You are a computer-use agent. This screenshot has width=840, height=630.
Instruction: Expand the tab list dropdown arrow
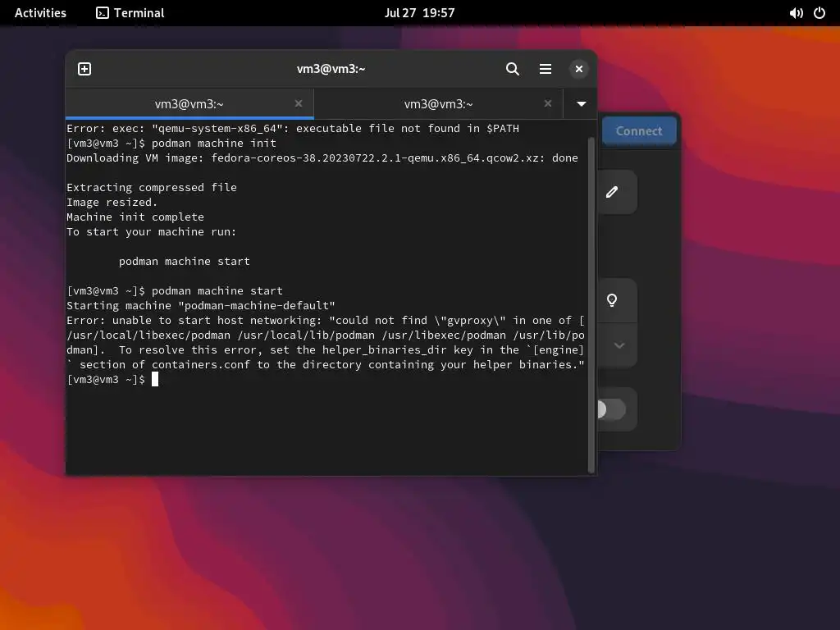[x=582, y=104]
